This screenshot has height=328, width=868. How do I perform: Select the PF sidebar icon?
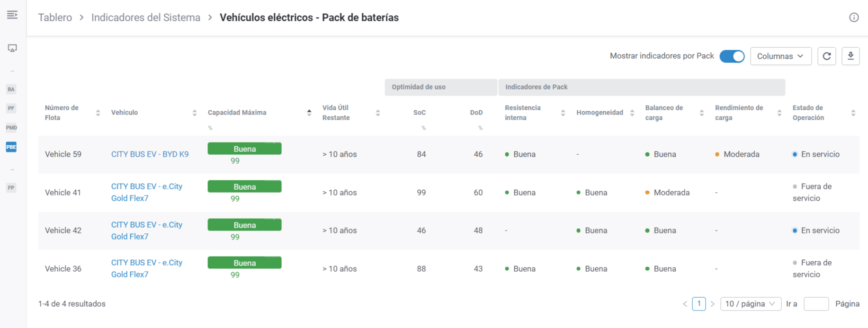11,108
